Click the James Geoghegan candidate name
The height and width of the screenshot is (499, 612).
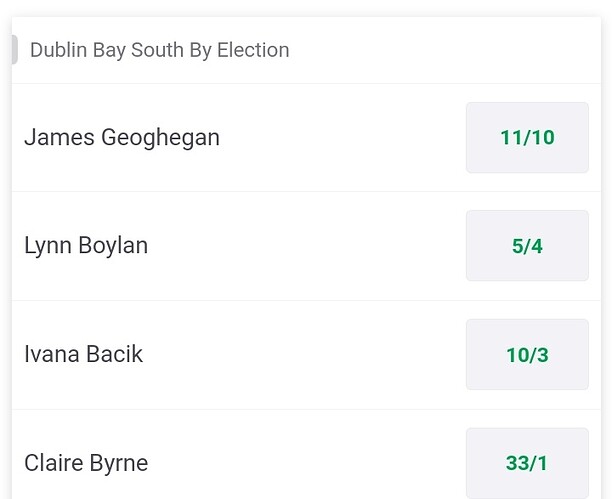pyautogui.click(x=122, y=138)
